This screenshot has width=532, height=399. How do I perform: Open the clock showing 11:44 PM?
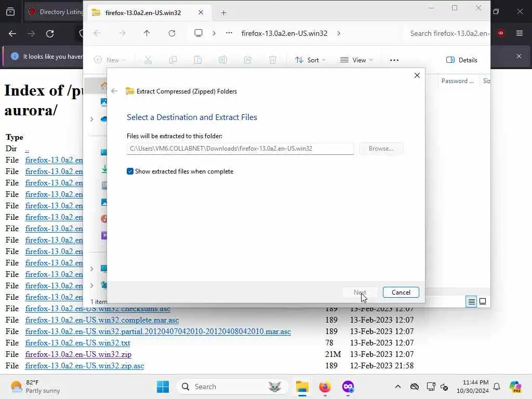point(472,387)
